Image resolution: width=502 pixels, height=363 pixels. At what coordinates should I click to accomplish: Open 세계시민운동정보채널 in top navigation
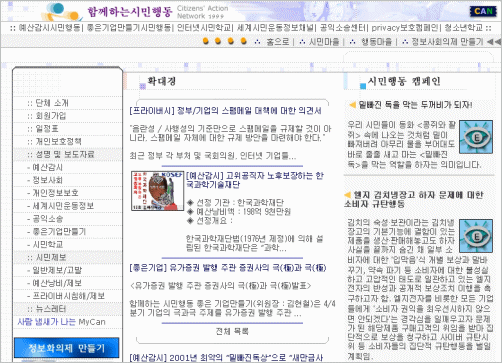275,28
